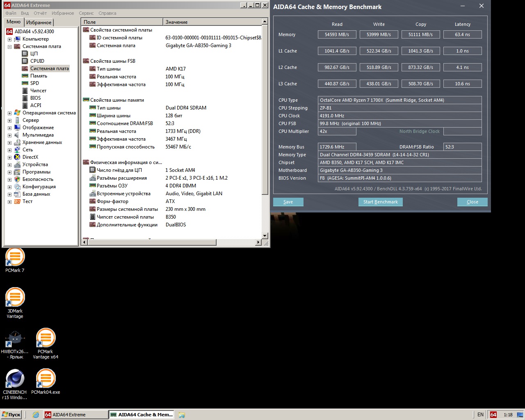Image resolution: width=525 pixels, height=420 pixels.
Task: Select AIDA64 v5.92.4300 root node
Action: point(34,32)
